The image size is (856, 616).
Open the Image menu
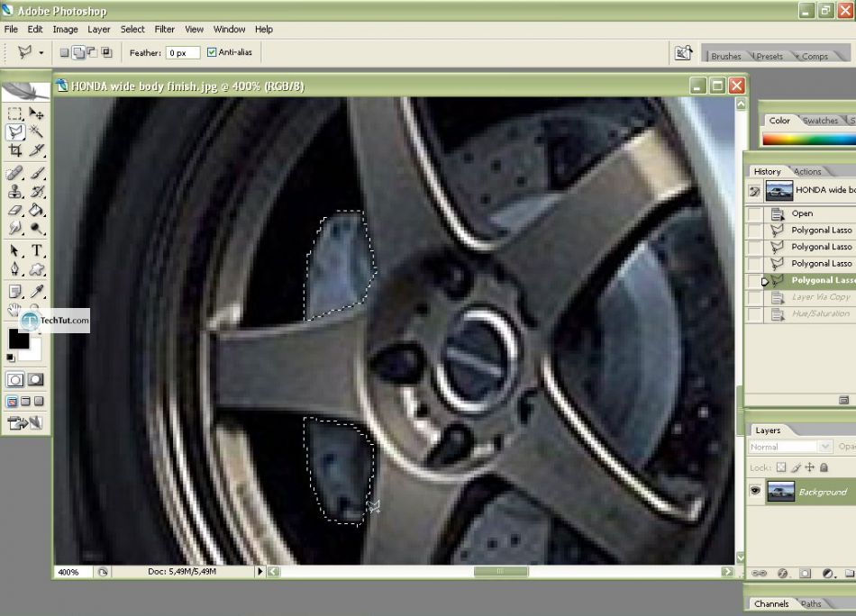click(x=65, y=30)
